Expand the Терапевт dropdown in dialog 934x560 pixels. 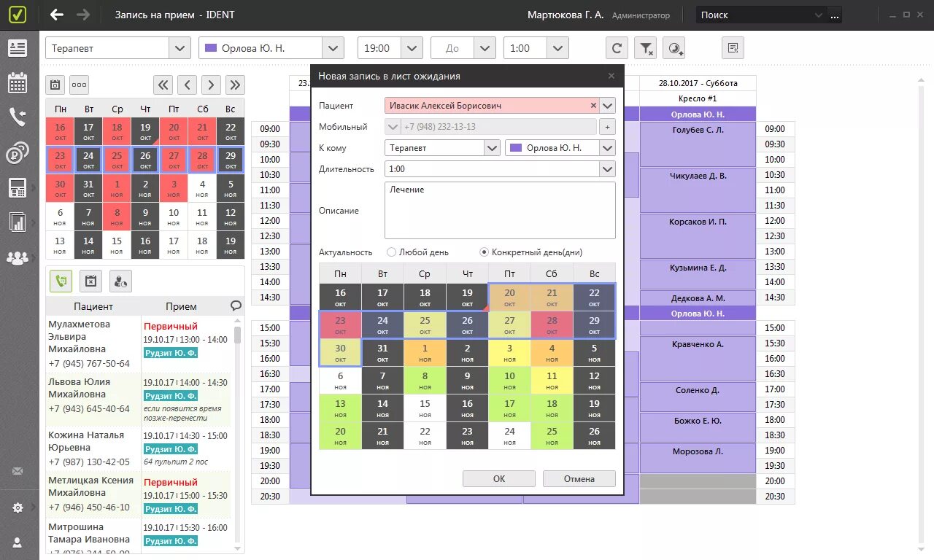[x=492, y=148]
